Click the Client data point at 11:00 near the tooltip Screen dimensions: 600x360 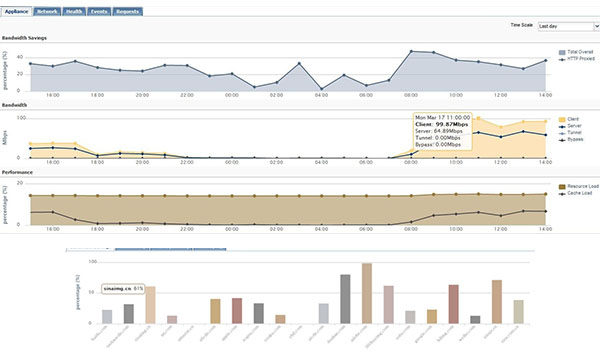478,119
